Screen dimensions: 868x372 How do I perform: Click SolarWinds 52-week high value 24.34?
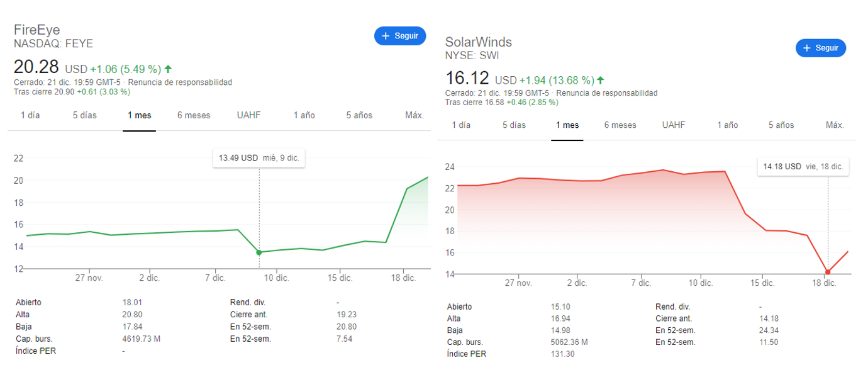pos(770,330)
